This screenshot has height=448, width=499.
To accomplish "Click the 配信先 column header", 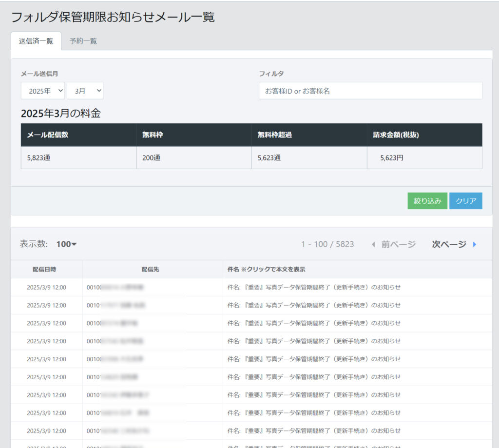I will (153, 269).
